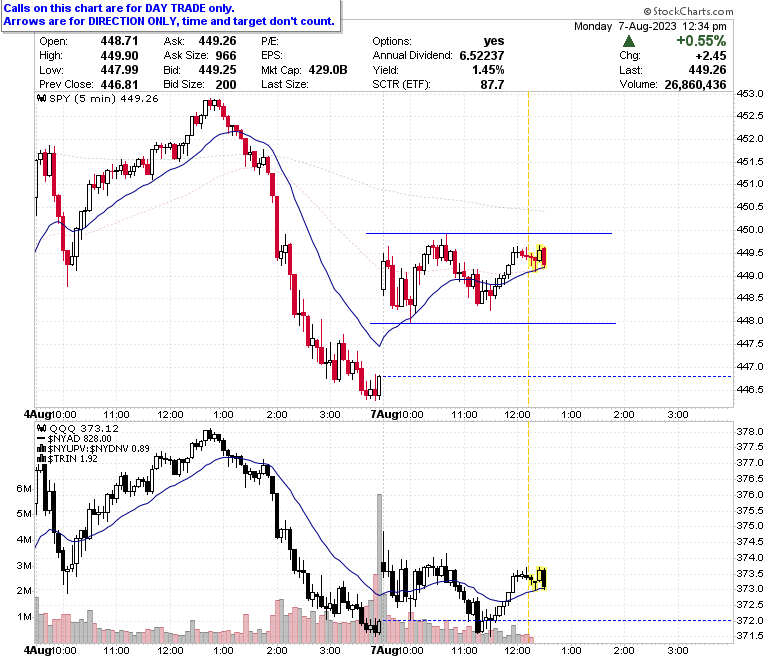This screenshot has height=659, width=780.
Task: Click the tall gray volume spike bar
Action: tap(380, 567)
